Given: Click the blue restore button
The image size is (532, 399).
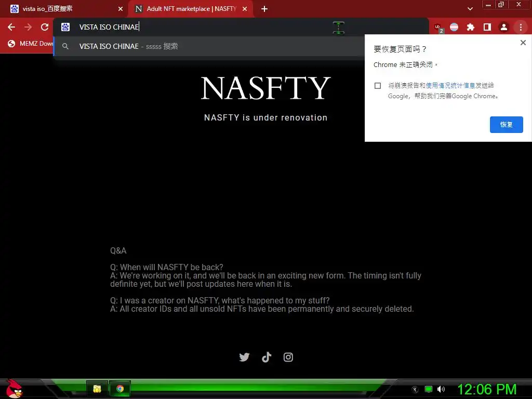Looking at the screenshot, I should click(x=506, y=125).
